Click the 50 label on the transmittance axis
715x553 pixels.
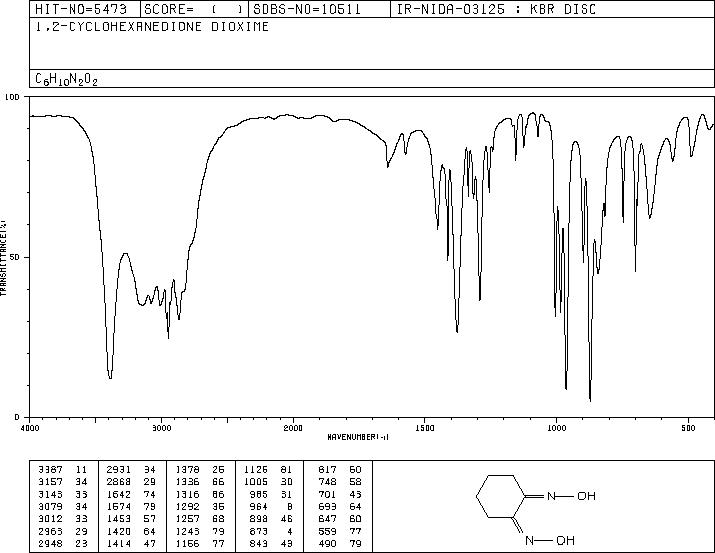pyautogui.click(x=15, y=257)
